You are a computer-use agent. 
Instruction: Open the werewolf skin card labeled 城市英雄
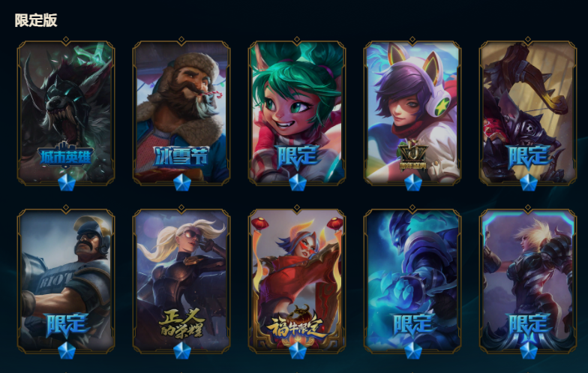66,113
